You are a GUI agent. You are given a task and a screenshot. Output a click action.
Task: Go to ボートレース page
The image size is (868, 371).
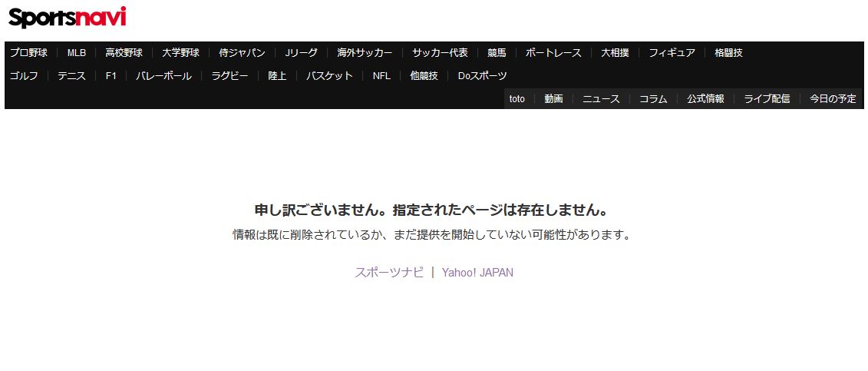[x=553, y=53]
